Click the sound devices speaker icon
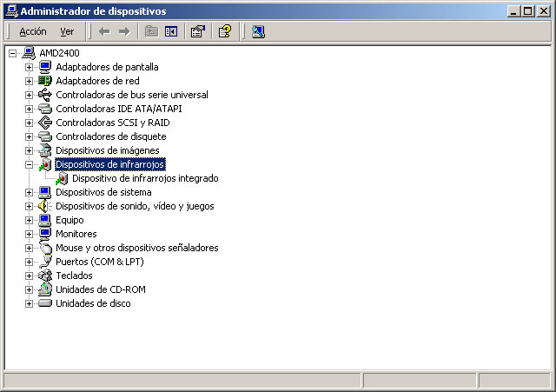The image size is (556, 392). [45, 206]
